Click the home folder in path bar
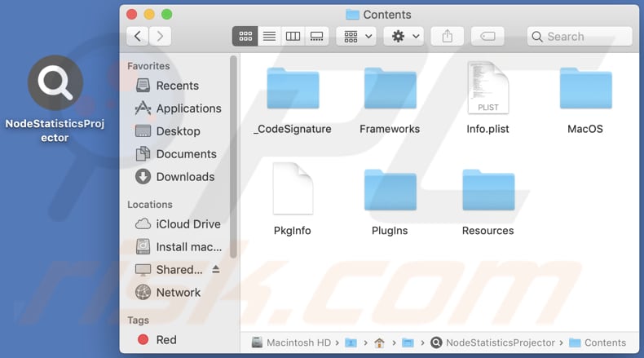 pos(380,343)
